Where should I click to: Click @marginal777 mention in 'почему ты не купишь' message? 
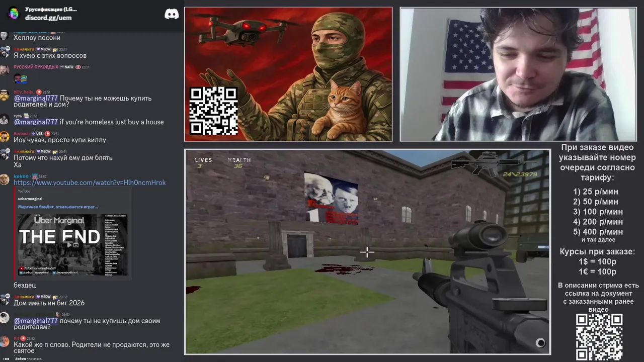[x=36, y=321]
